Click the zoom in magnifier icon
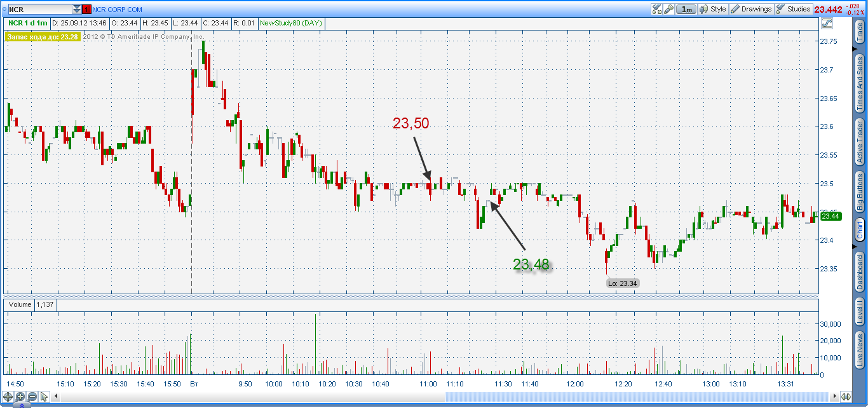This screenshot has height=408, width=868. pos(20,397)
